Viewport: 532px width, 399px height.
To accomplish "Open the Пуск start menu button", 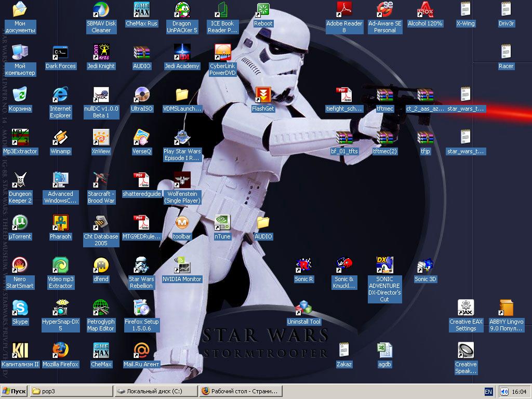I will pyautogui.click(x=14, y=391).
